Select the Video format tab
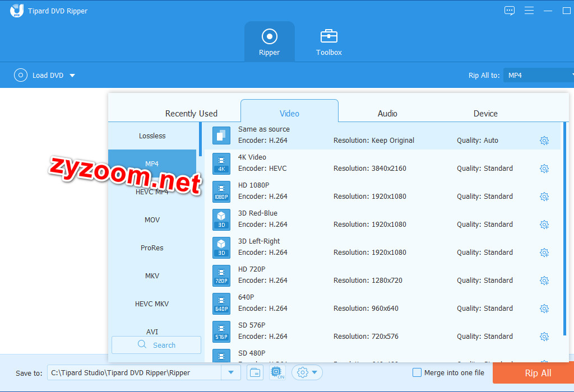This screenshot has height=392, width=574. [289, 111]
